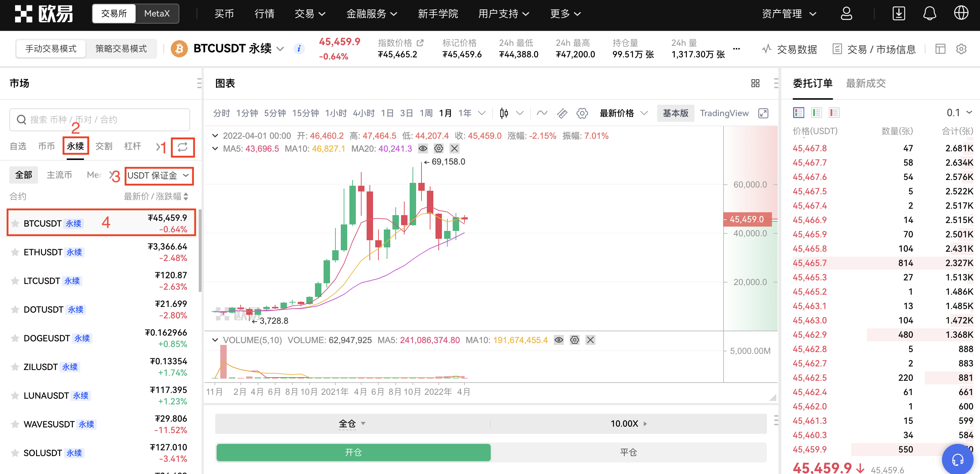Click the market search input field
The image size is (980, 474).
point(100,119)
